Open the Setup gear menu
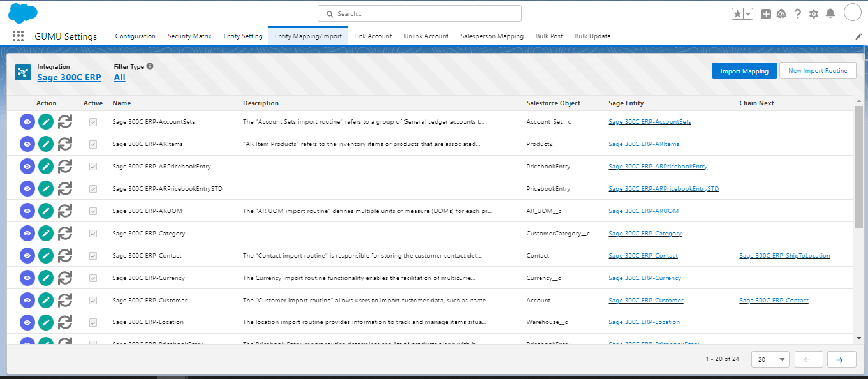 [x=813, y=14]
